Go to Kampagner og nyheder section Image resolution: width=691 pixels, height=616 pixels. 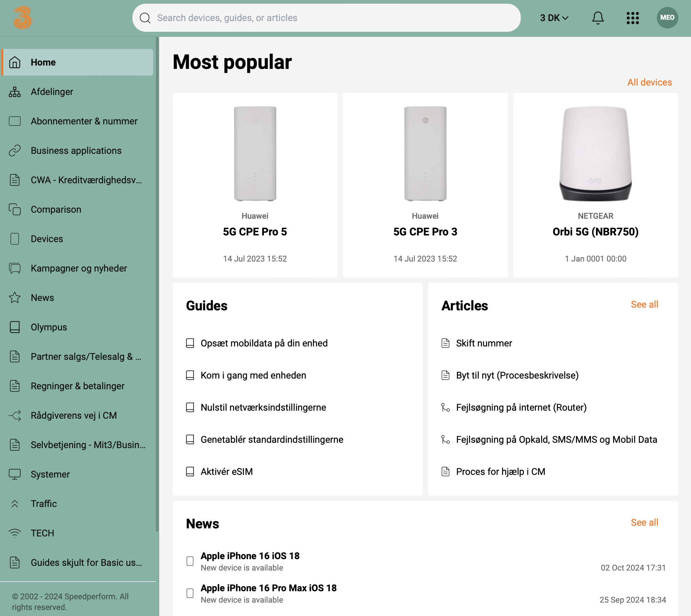tap(79, 269)
